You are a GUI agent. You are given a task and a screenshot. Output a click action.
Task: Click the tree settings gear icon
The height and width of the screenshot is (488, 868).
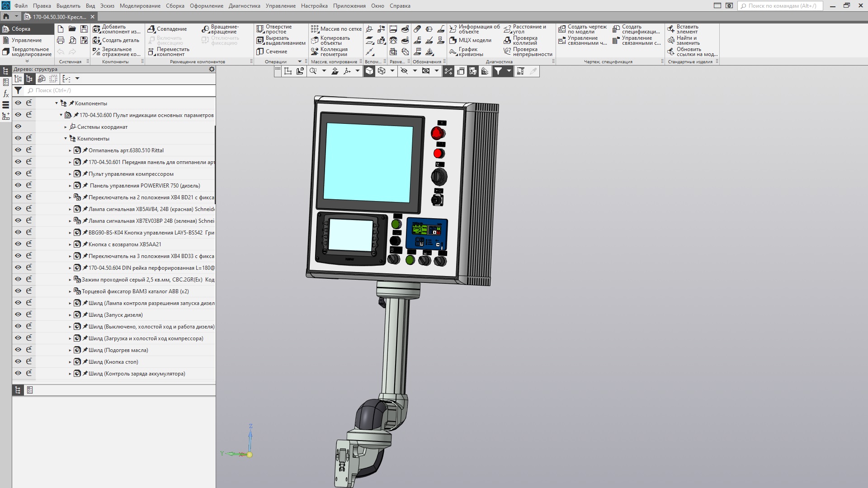(x=212, y=69)
